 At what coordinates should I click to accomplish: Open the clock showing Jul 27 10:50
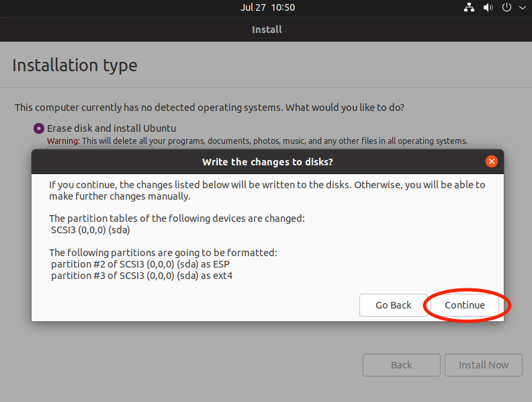tap(267, 7)
